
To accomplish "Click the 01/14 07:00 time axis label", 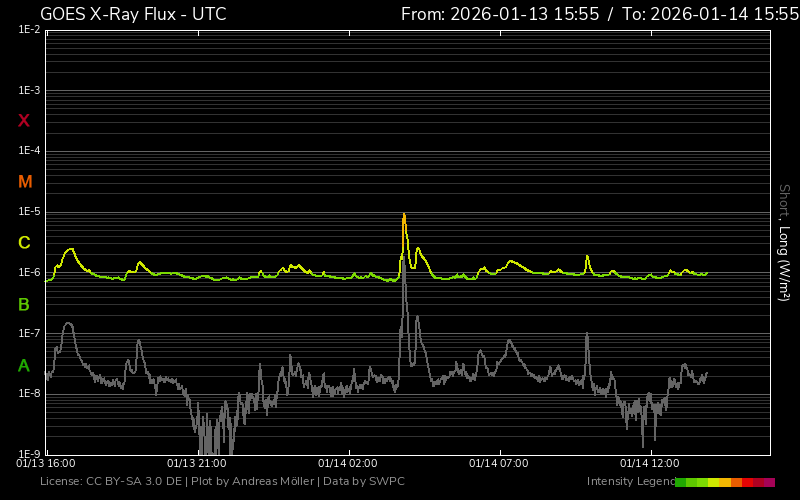I will point(498,463).
